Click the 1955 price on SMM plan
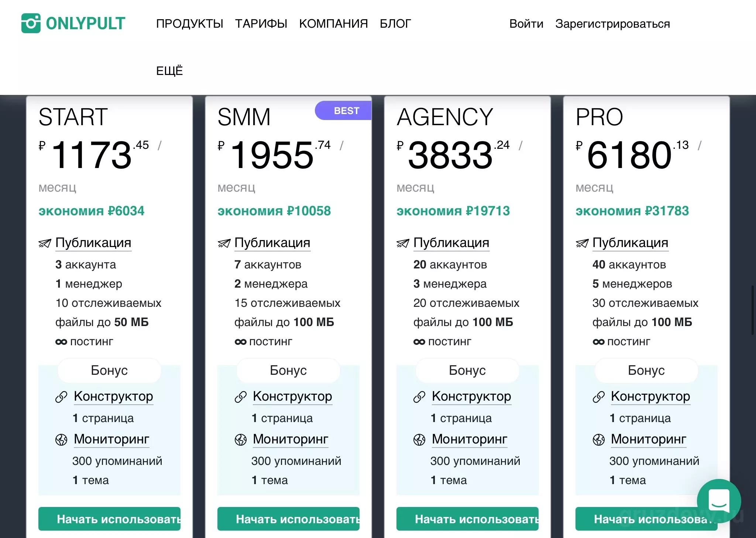The height and width of the screenshot is (538, 756). coord(272,155)
